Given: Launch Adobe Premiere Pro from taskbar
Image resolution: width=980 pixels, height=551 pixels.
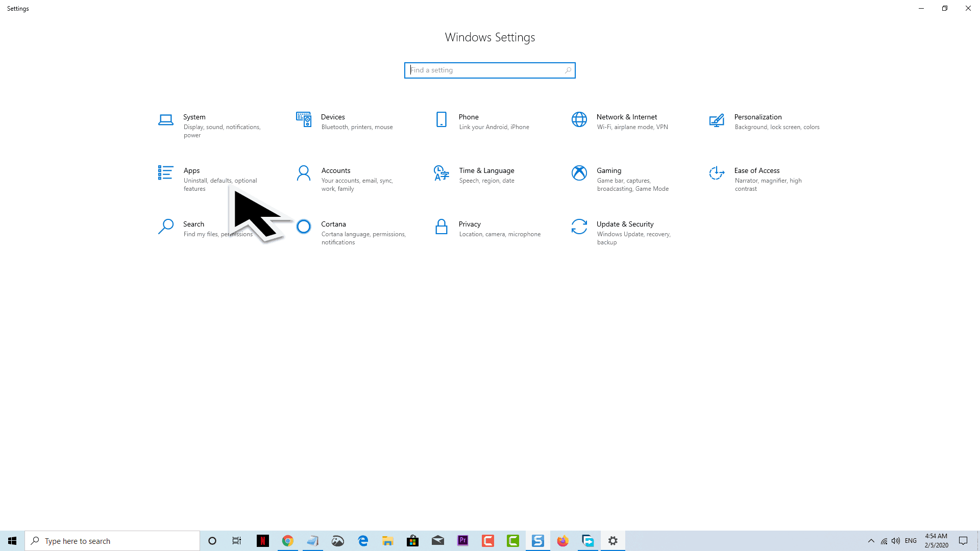Looking at the screenshot, I should 463,541.
